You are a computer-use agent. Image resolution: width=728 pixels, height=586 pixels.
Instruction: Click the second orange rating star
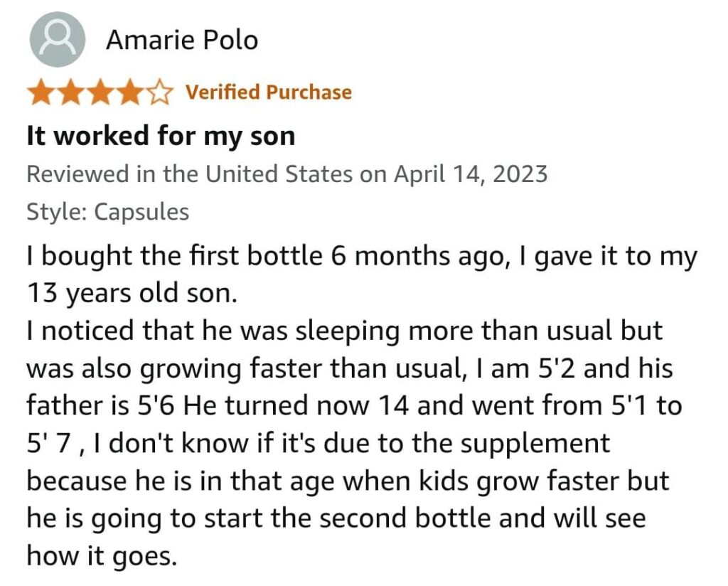point(70,92)
